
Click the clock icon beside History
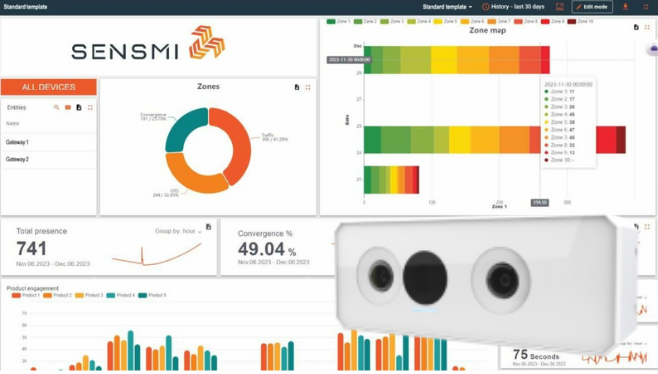click(486, 7)
